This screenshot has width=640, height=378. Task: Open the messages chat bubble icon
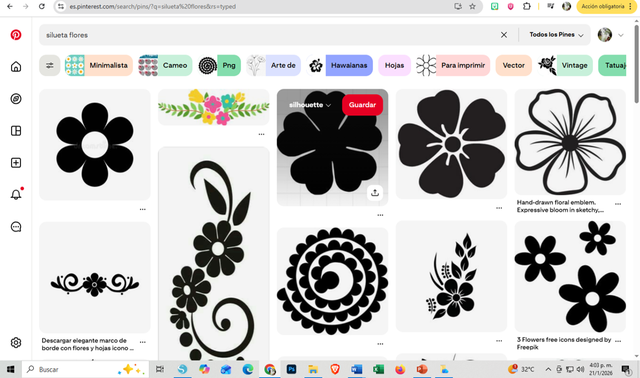click(x=16, y=227)
